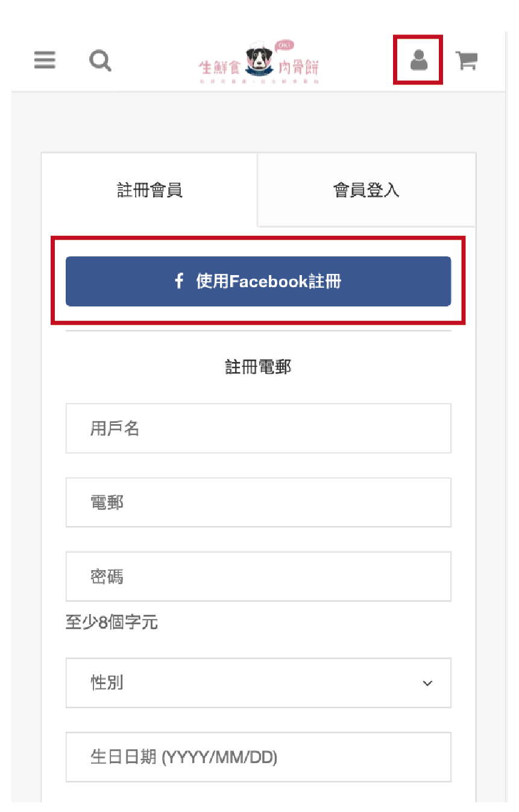Open the 性別 dropdown
This screenshot has width=519, height=812.
tap(258, 683)
